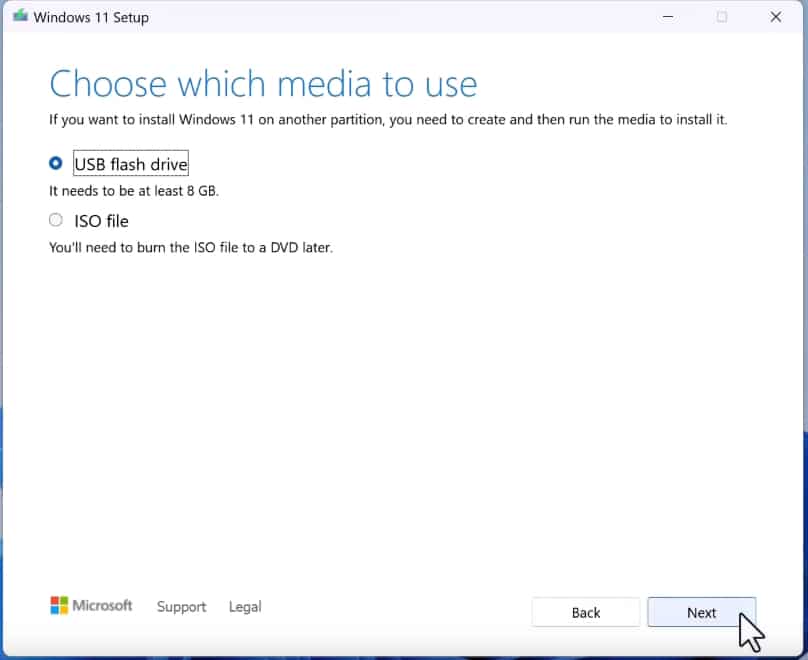Click the USB flash drive label text
Viewport: 808px width, 660px height.
130,163
